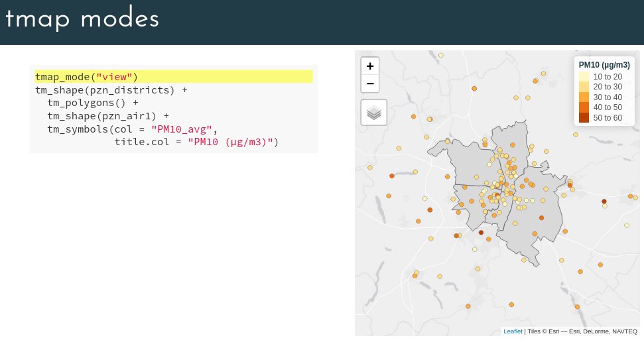Click the highlighted tmap_mode("view") code line
644x346 pixels.
click(174, 77)
